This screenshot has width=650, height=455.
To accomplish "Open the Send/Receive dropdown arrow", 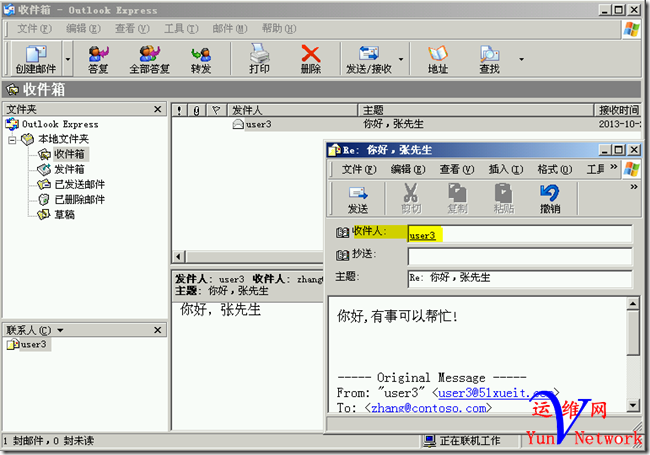I will click(x=401, y=59).
